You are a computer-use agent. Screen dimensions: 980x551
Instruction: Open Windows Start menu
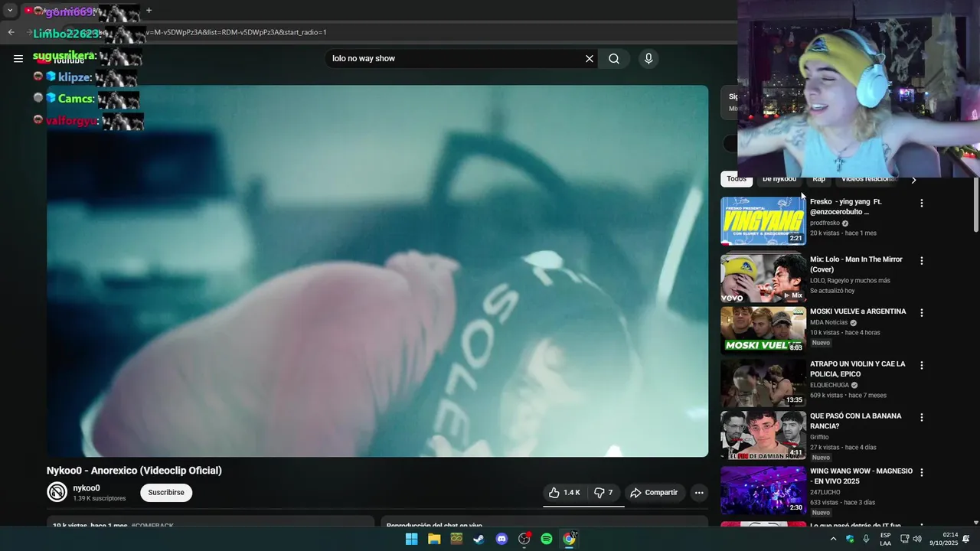(x=411, y=539)
